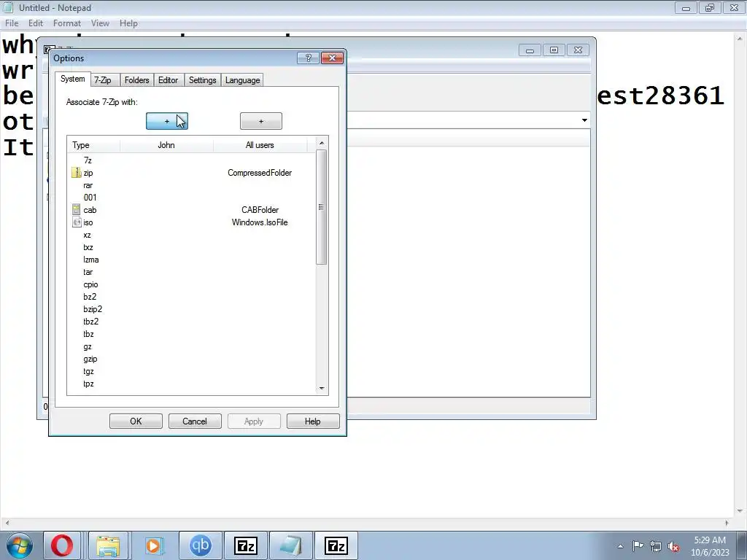This screenshot has width=747, height=560.
Task: Select the gzip file type row
Action: 192,359
